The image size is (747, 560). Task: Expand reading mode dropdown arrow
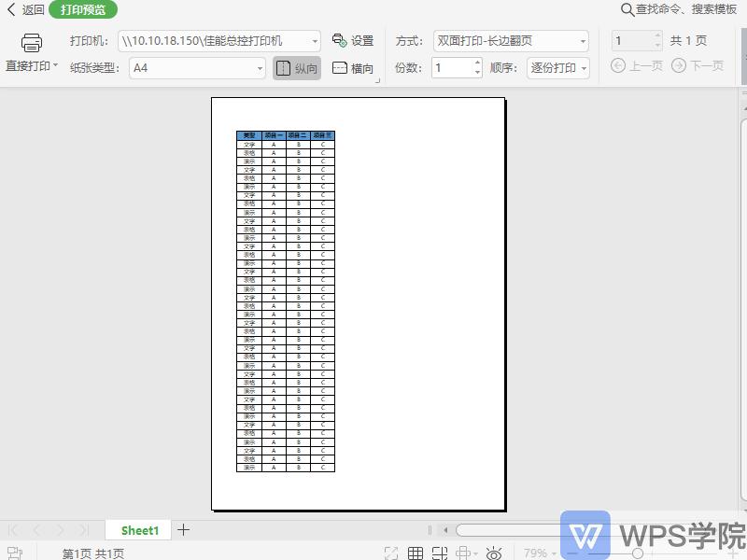[475, 553]
